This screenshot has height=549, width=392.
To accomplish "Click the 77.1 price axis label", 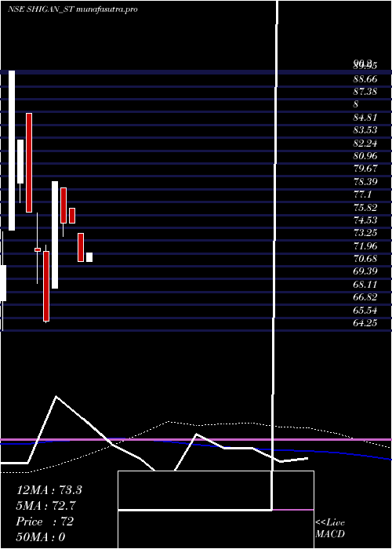I will pyautogui.click(x=362, y=195).
